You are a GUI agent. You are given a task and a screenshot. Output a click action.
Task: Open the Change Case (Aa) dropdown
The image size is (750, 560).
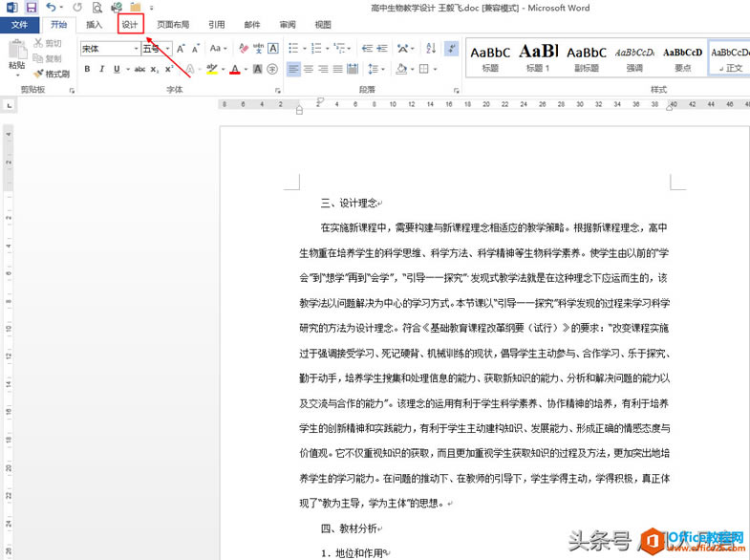(218, 49)
